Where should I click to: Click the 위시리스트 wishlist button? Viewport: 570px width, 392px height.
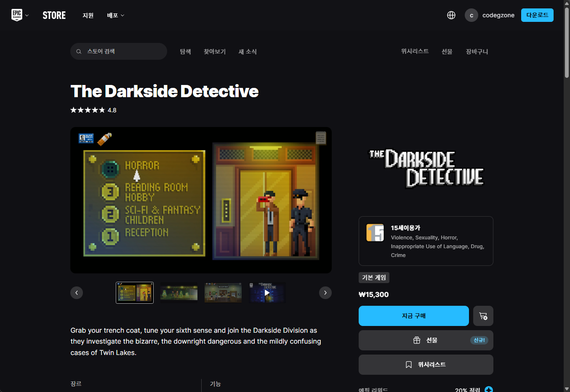coord(426,365)
